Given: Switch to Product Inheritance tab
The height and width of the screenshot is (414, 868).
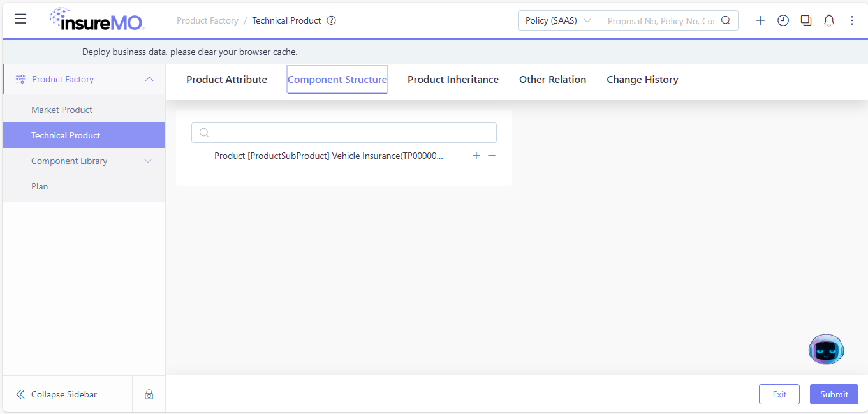Looking at the screenshot, I should click(x=453, y=80).
